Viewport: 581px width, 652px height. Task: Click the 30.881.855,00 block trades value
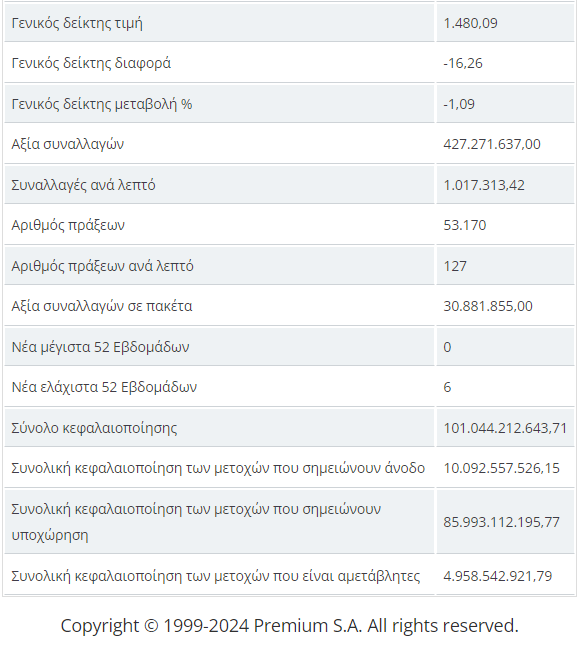(488, 306)
